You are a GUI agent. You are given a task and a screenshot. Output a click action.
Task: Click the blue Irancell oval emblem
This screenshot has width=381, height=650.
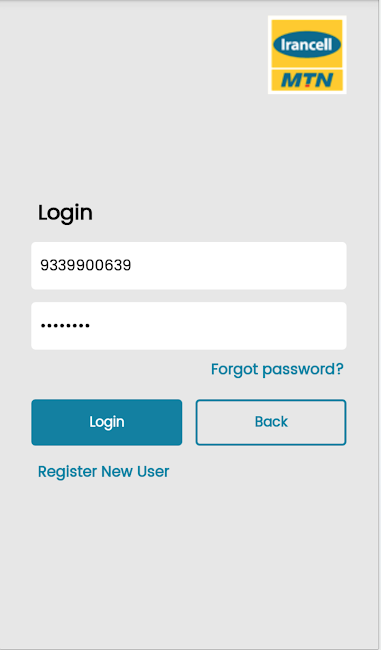307,44
